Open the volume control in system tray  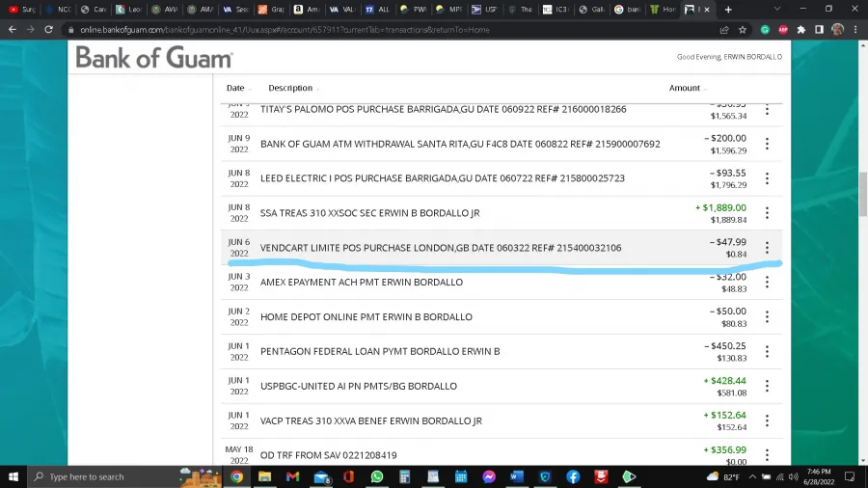[794, 476]
